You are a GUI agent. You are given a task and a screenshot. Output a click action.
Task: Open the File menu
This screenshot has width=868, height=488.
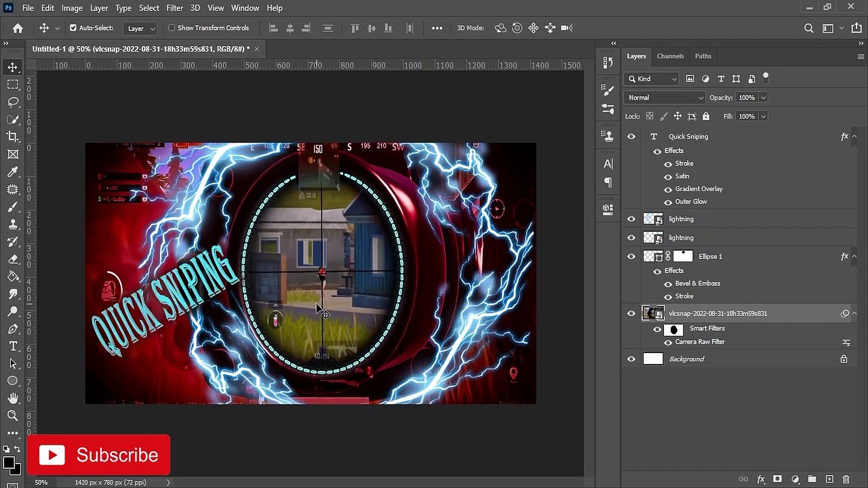coord(28,7)
